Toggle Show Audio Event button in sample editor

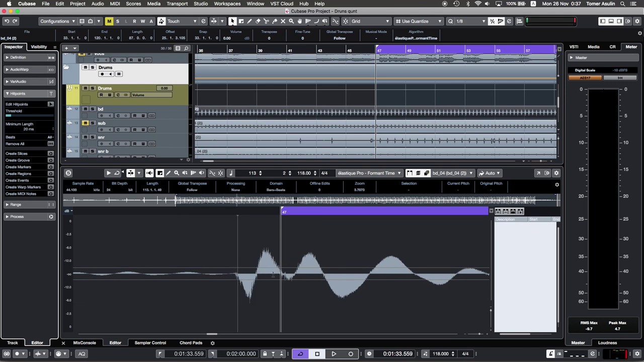[x=410, y=173]
